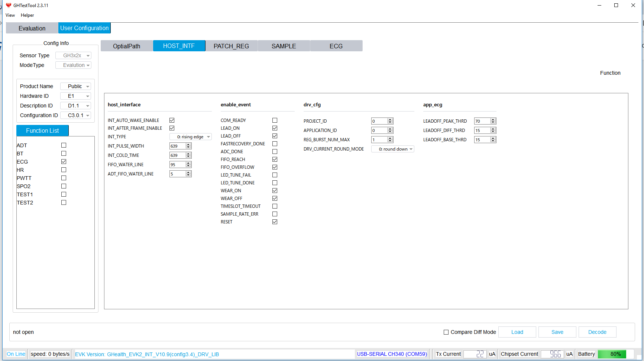Open the Product Name dropdown
The image size is (644, 361).
click(76, 86)
